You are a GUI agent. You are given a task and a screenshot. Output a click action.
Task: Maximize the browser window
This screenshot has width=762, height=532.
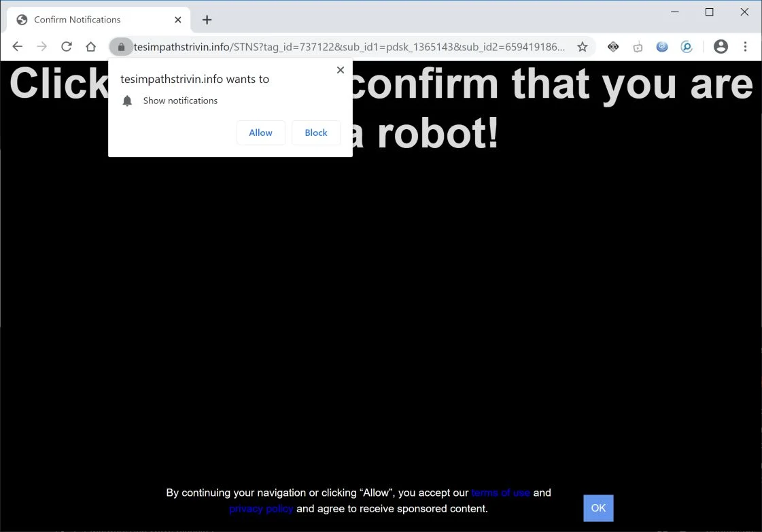(x=710, y=12)
